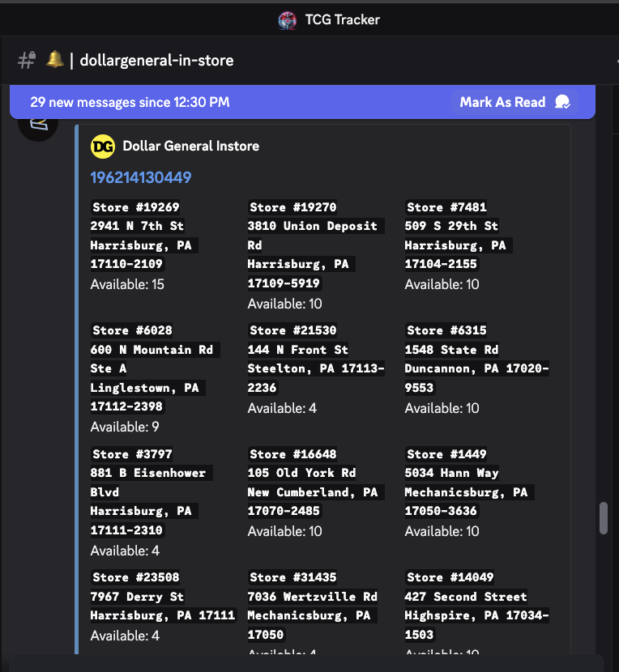Click address 1548 State Rd
Screen dimensions: 619x672
click(x=451, y=350)
